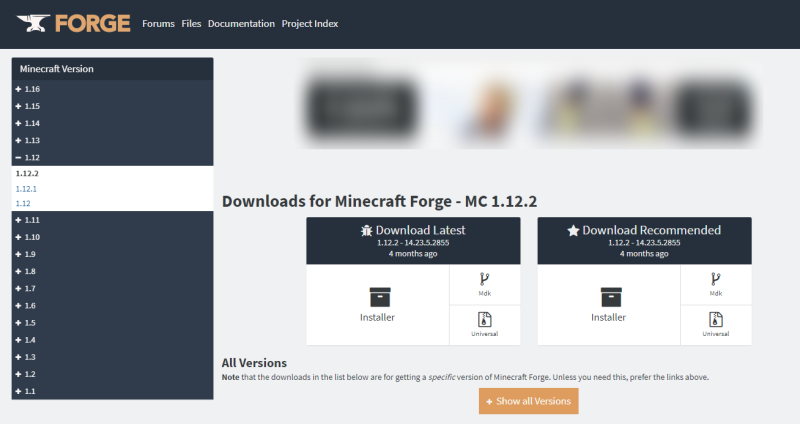
Task: Open the Documentation menu item
Action: tap(241, 23)
